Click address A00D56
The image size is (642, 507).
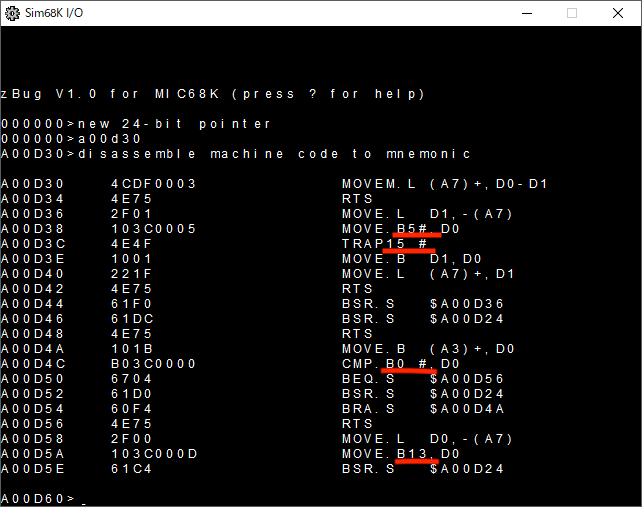(32, 424)
